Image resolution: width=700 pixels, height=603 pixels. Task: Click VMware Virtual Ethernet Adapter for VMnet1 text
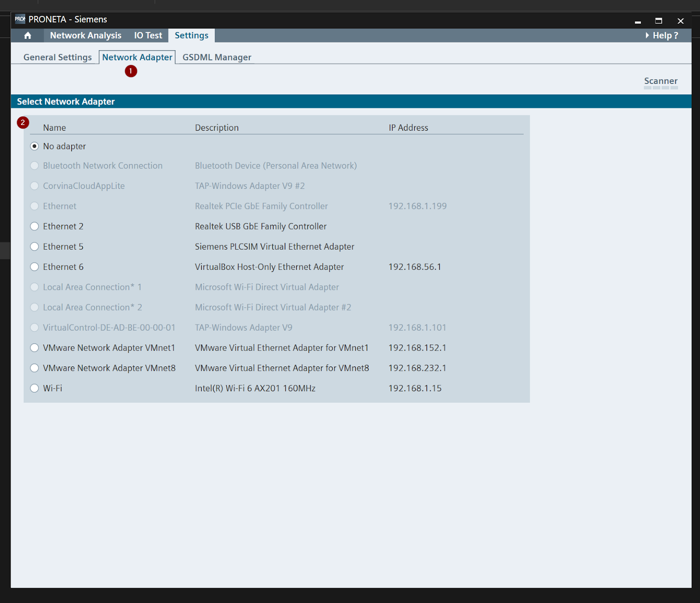(282, 348)
